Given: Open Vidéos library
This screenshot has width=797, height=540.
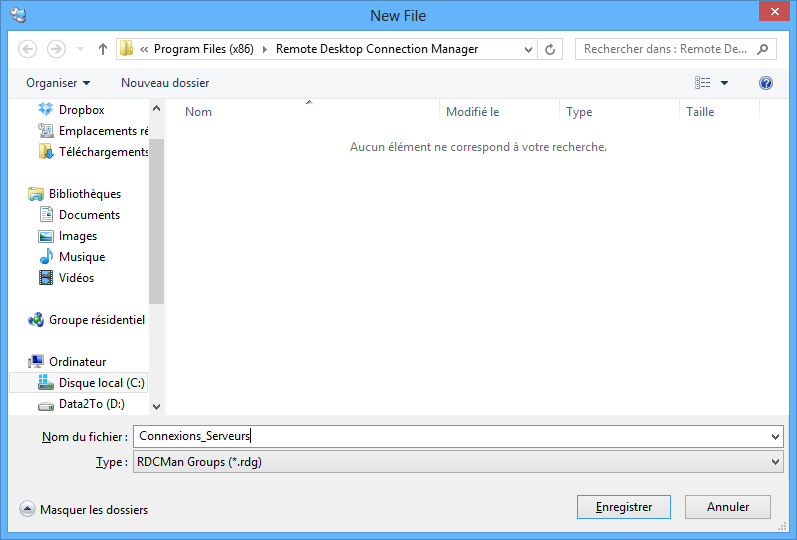Looking at the screenshot, I should click(76, 278).
